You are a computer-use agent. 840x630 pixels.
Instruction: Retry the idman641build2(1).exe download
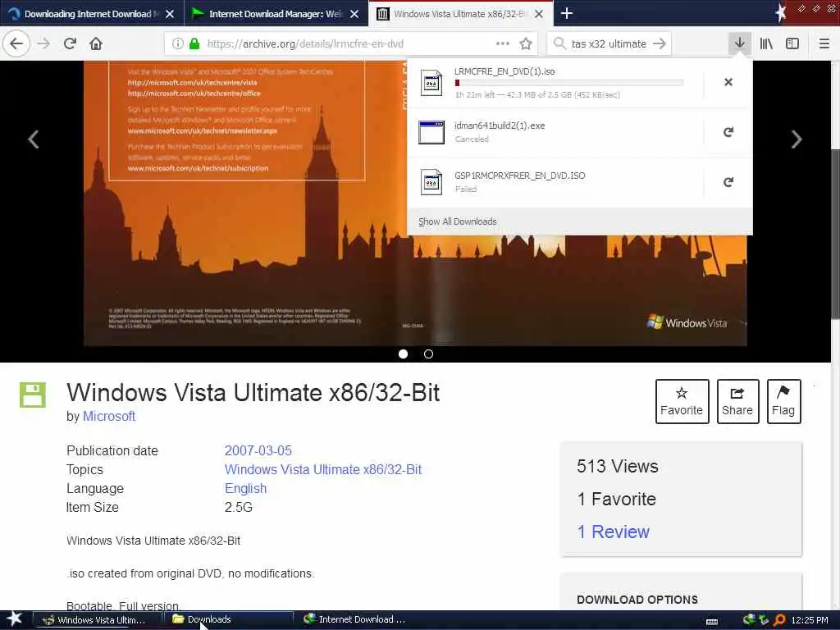(728, 132)
